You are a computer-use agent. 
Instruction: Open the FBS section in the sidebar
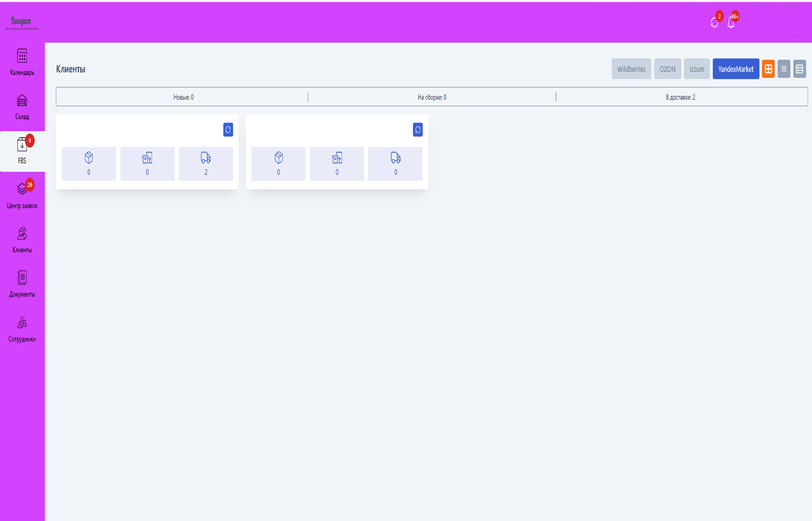(x=22, y=151)
